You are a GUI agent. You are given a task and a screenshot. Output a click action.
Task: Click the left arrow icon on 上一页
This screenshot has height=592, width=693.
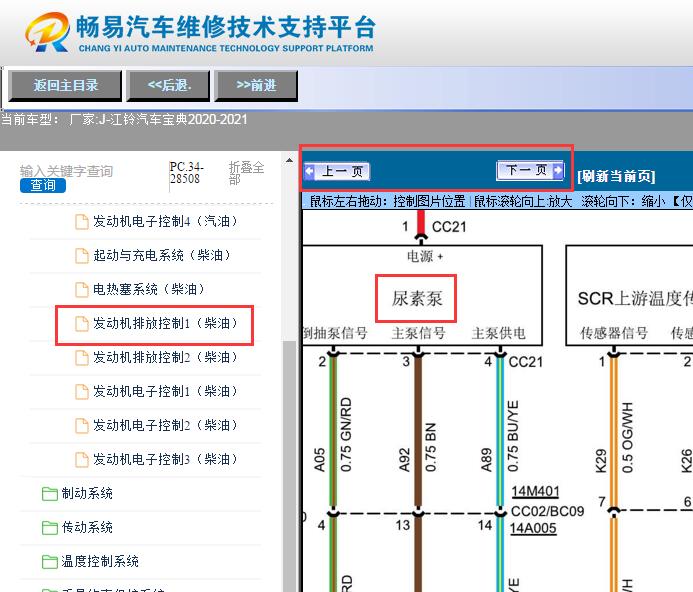[x=310, y=171]
